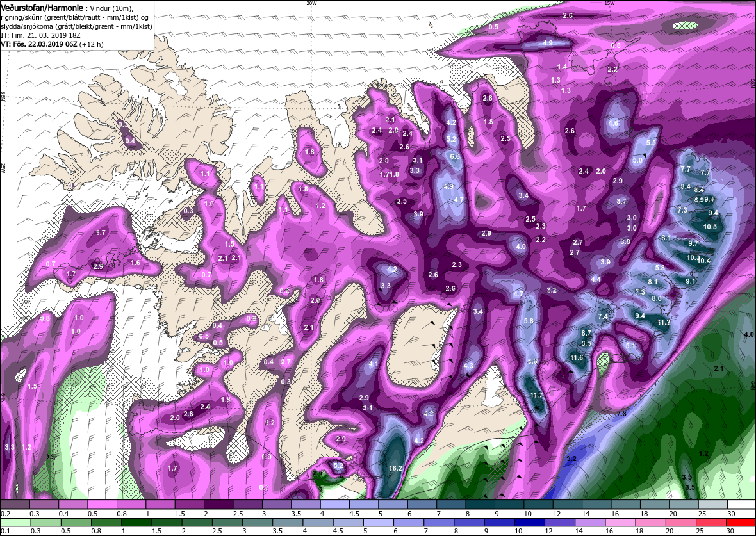Viewport: 756px width, 536px height.
Task: Click the white last swatch of snow legend
Action: point(740,504)
